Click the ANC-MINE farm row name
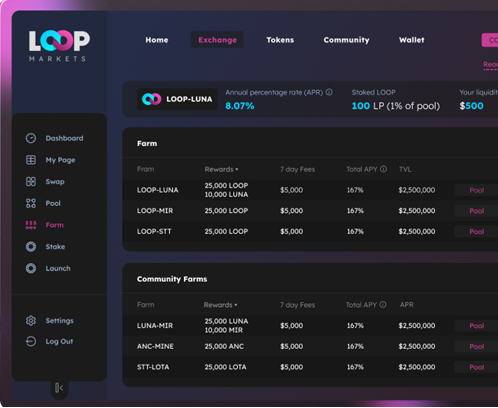This screenshot has height=408, width=498. [x=155, y=346]
